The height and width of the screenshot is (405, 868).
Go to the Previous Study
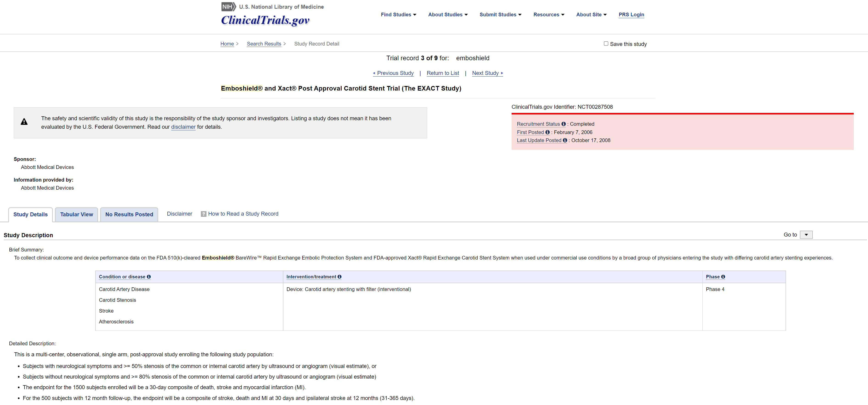(x=393, y=73)
